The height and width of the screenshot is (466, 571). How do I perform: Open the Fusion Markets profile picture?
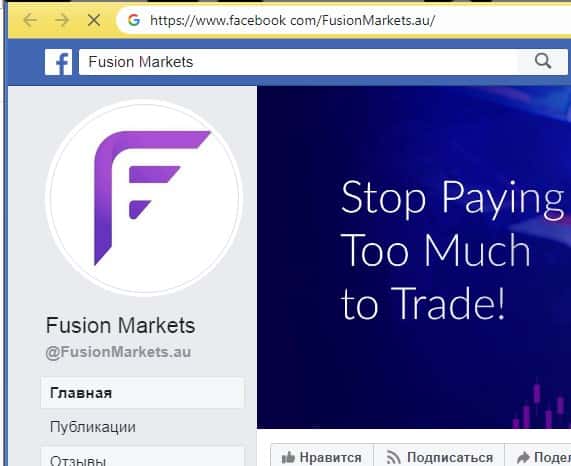[144, 197]
